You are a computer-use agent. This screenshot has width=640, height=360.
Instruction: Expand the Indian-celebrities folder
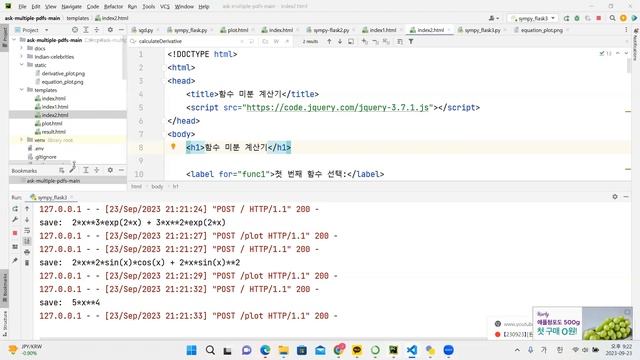[22, 56]
